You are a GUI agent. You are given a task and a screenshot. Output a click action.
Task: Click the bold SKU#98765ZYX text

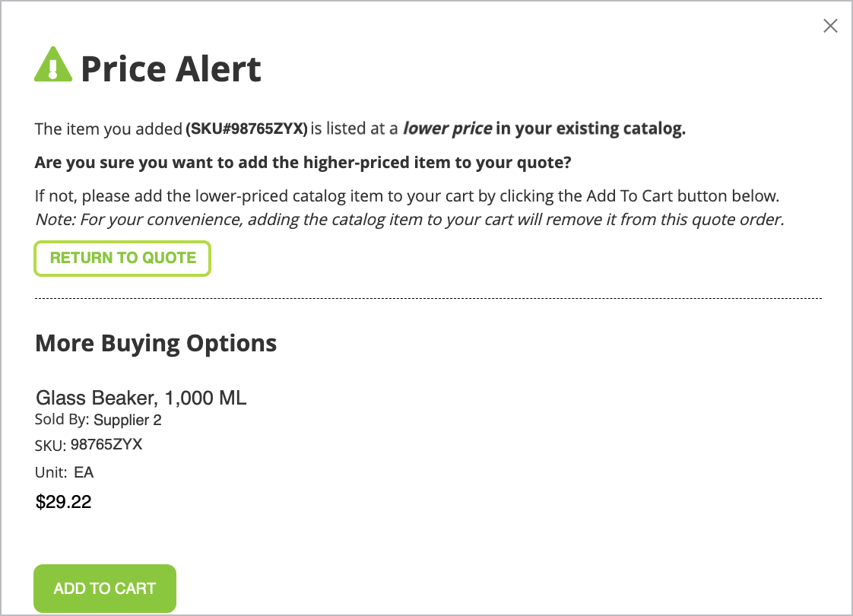point(246,129)
